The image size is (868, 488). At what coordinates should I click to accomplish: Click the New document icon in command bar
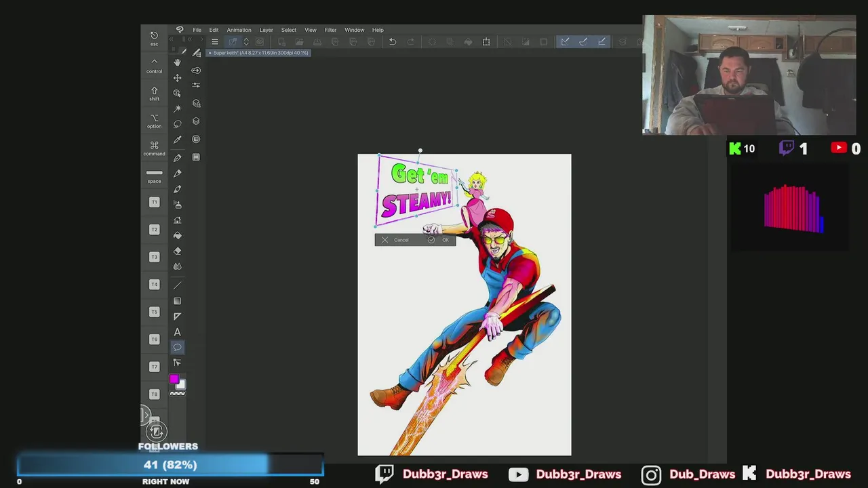click(281, 42)
